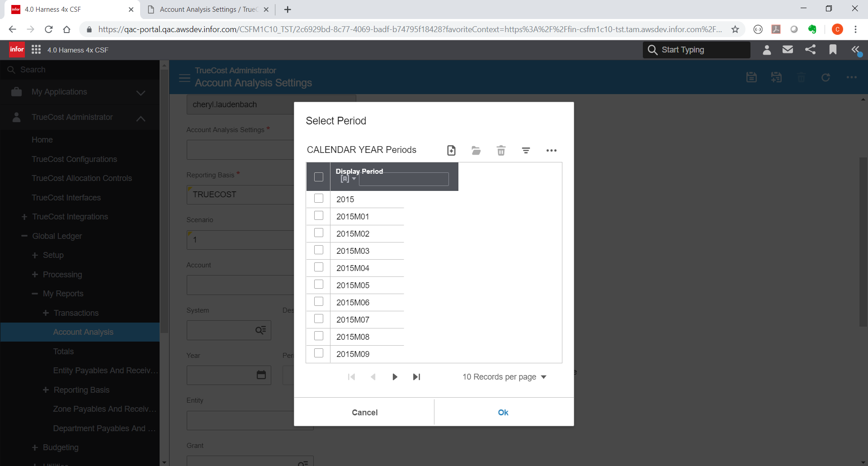Check the 2015M07 period checkbox
This screenshot has width=868, height=466.
(x=319, y=319)
